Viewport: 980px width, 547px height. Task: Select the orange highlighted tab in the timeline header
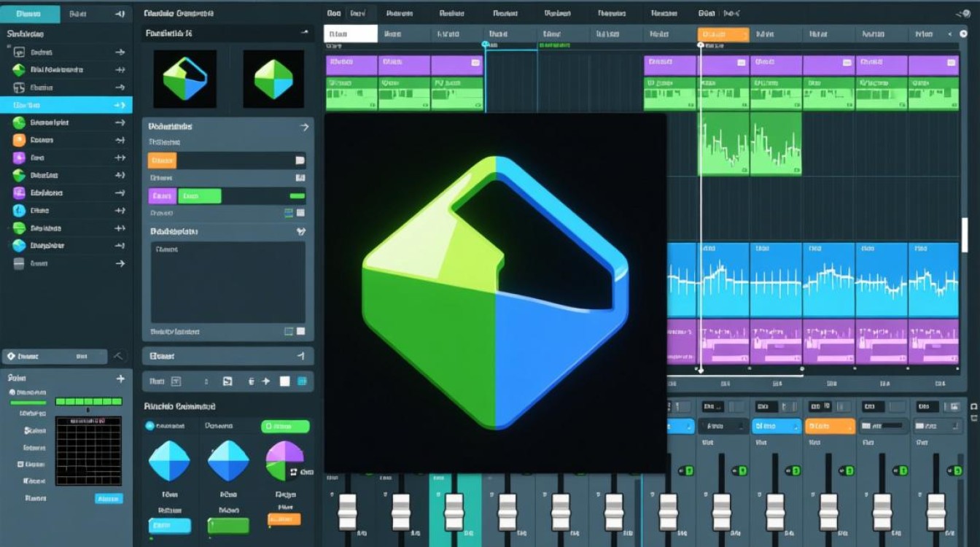click(723, 34)
